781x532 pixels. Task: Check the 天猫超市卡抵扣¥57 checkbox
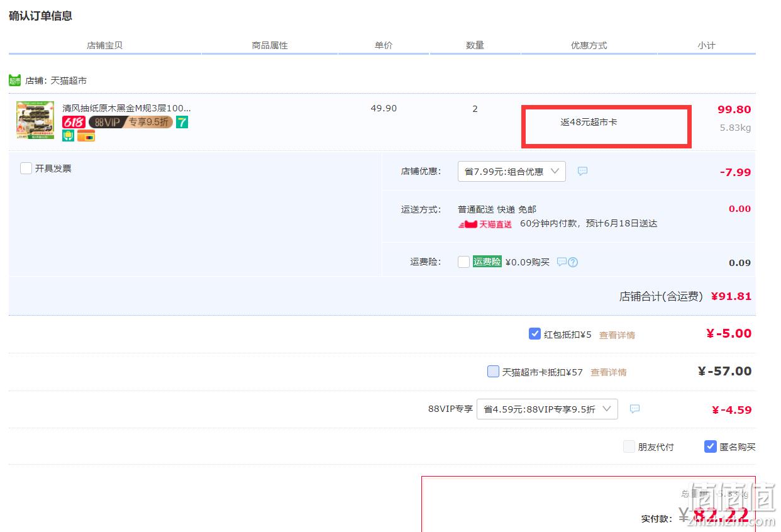[x=493, y=371]
